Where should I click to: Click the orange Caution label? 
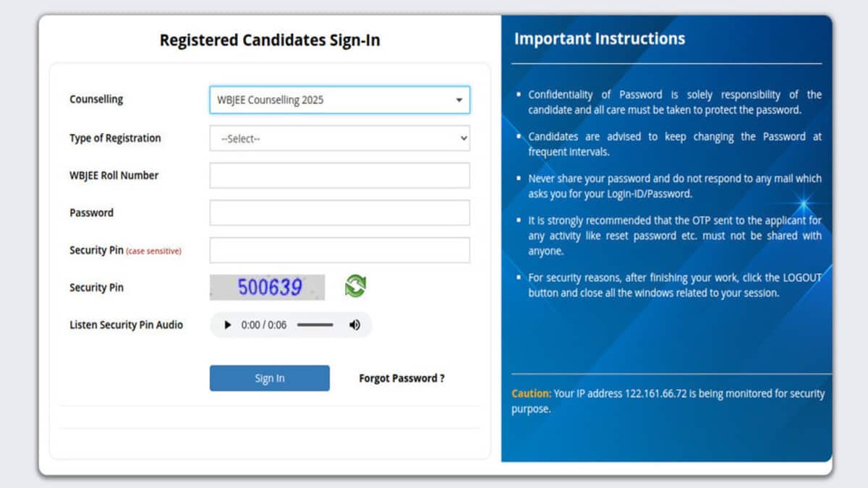531,394
